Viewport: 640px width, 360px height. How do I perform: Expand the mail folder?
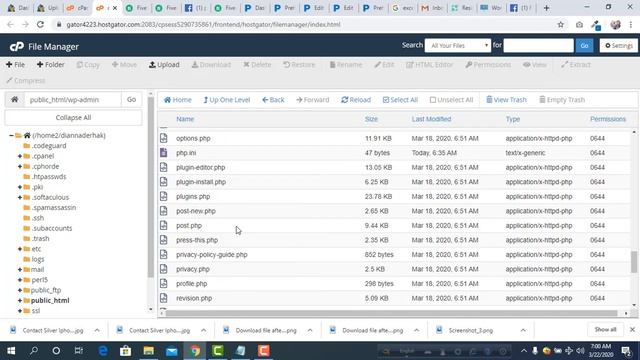pos(20,269)
